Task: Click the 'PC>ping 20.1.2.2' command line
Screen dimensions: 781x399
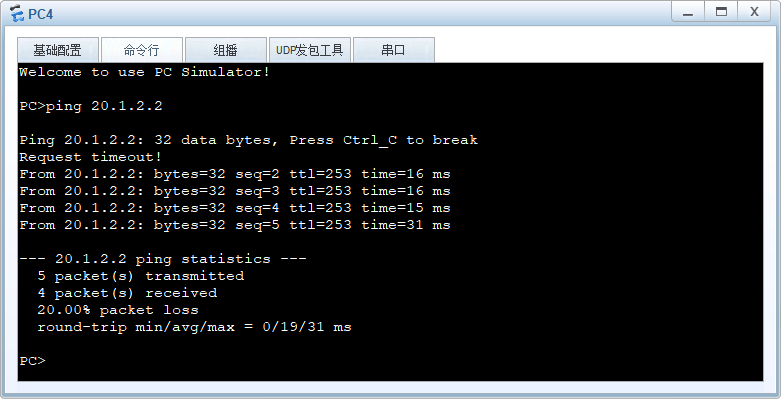Action: click(x=91, y=106)
